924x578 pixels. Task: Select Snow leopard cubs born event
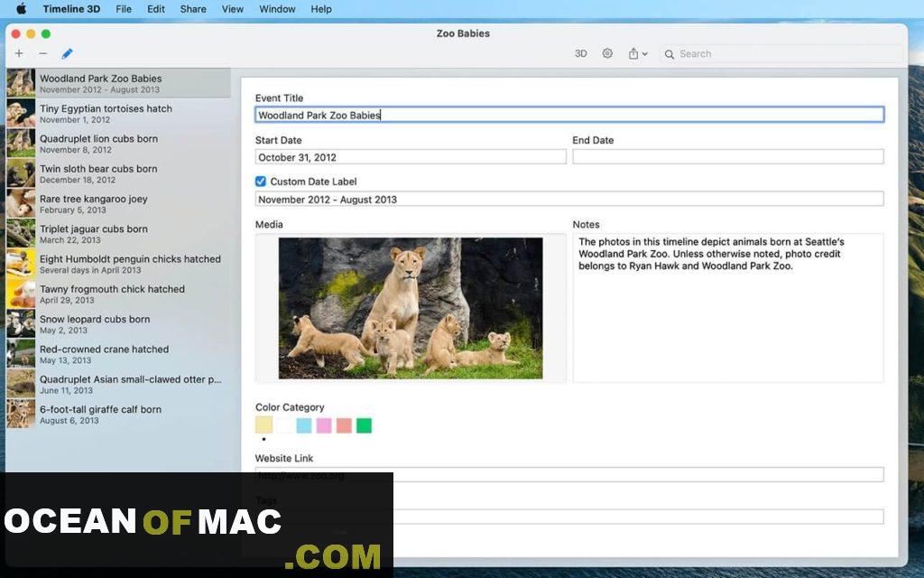118,324
